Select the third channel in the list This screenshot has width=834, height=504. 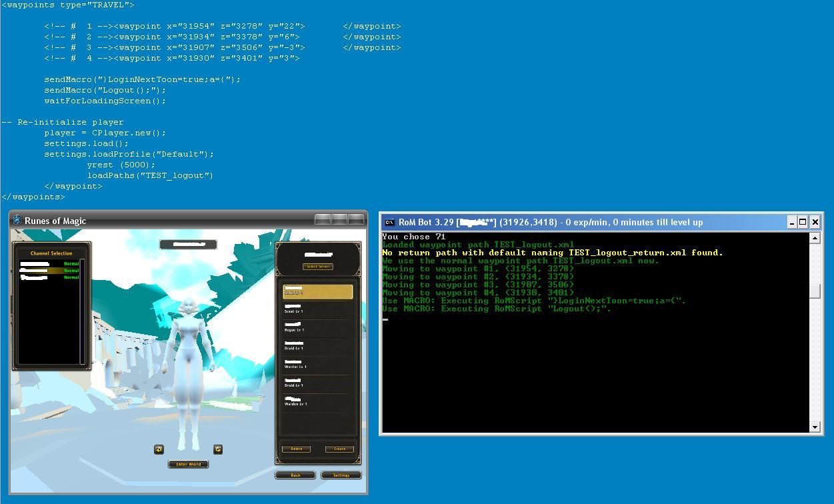pyautogui.click(x=50, y=277)
